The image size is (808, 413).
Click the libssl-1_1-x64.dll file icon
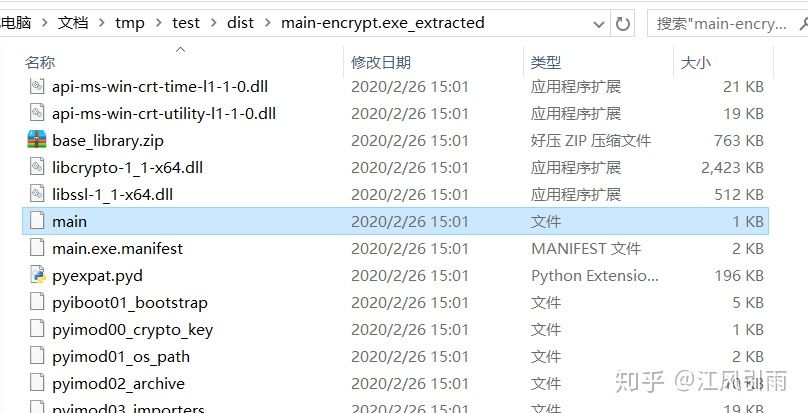(37, 194)
